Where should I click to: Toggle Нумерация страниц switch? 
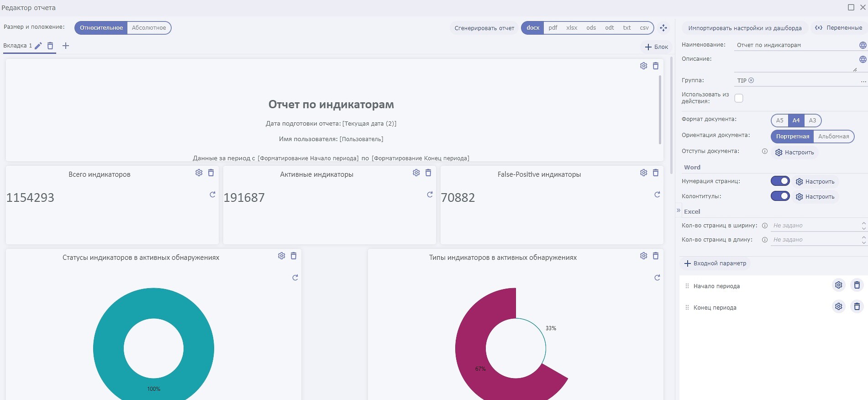click(780, 181)
